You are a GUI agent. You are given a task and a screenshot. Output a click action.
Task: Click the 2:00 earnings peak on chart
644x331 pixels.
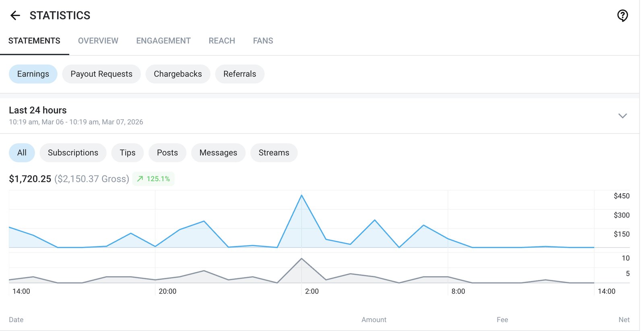(x=301, y=195)
